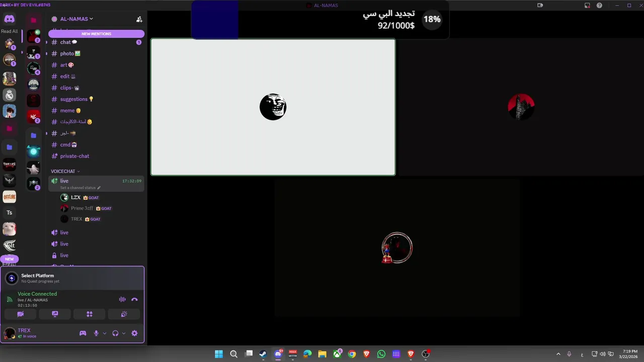Open help question mark in title bar
This screenshot has height=362, width=644.
tap(599, 6)
